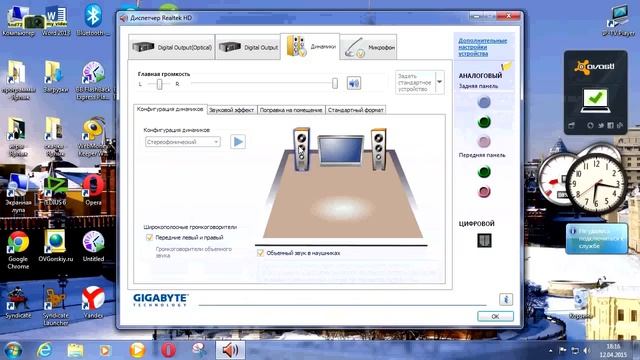Screen dimensions: 640x360
Task: Open the Syndicate desktop shortcut
Action: click(x=18, y=302)
